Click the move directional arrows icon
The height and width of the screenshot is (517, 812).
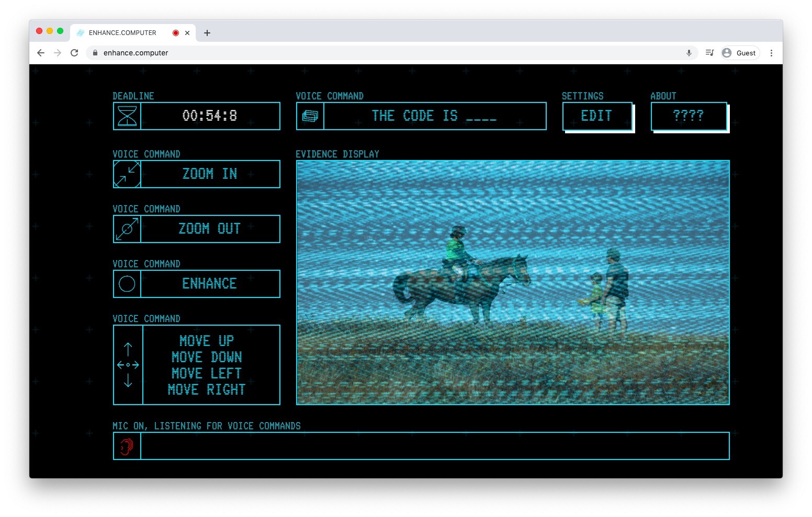(x=128, y=365)
